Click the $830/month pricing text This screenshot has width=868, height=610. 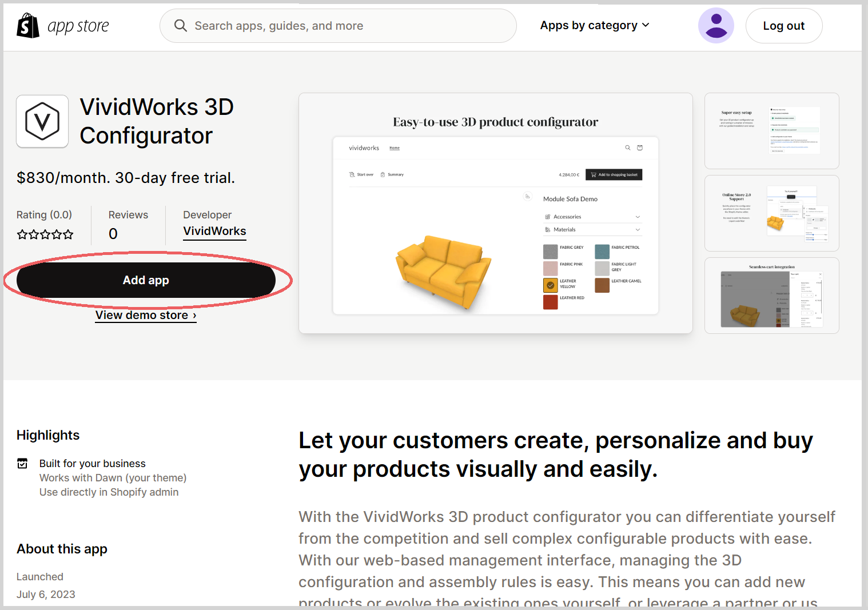tap(126, 178)
